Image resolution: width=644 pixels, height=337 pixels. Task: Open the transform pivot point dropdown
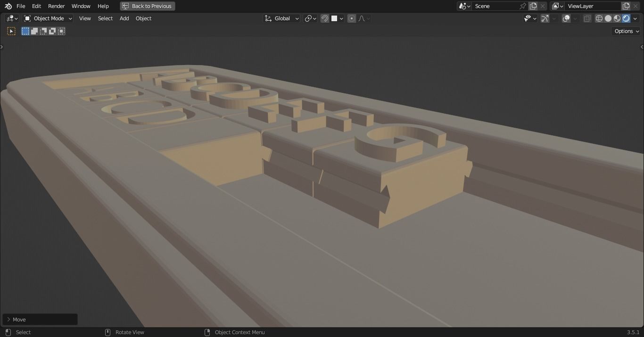coord(310,18)
